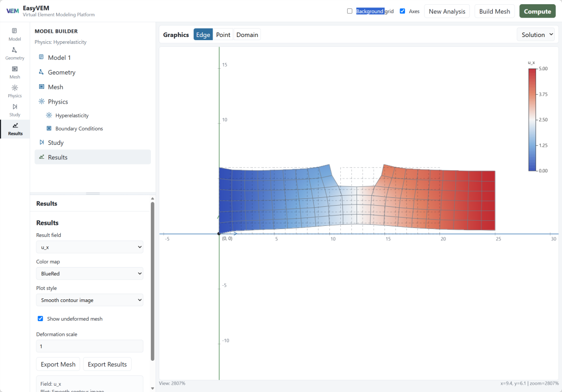Click the MODEL BUILDER heading
Viewport: 562px width, 392px height.
coord(56,31)
